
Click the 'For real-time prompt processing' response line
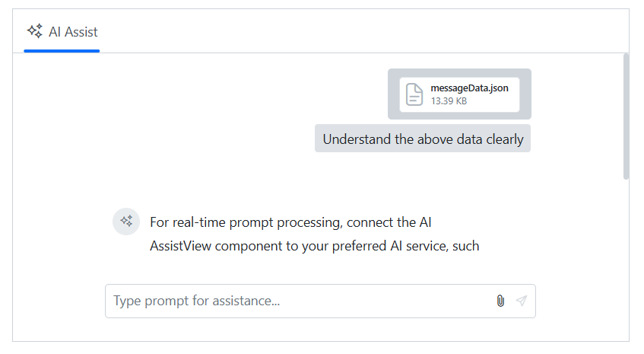click(290, 222)
